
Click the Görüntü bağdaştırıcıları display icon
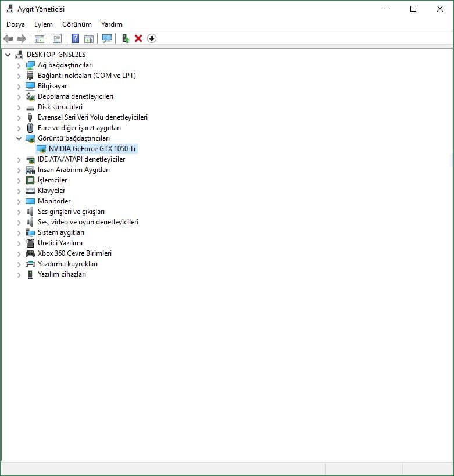30,138
